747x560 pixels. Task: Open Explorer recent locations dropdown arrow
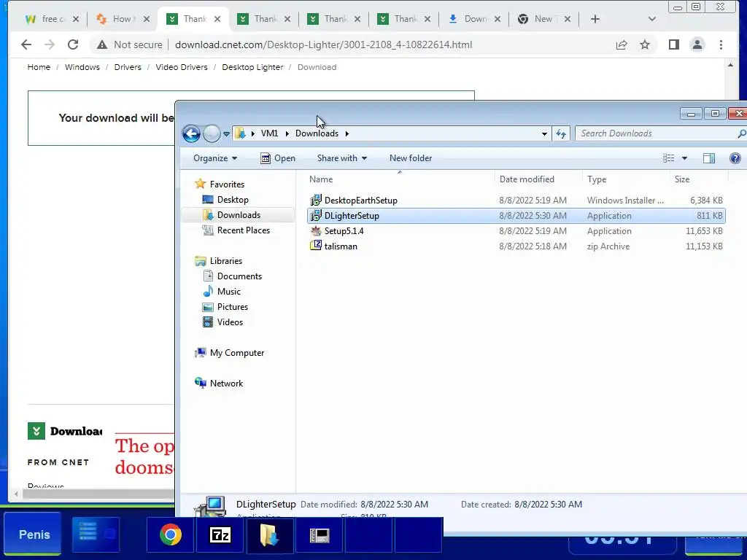point(226,134)
